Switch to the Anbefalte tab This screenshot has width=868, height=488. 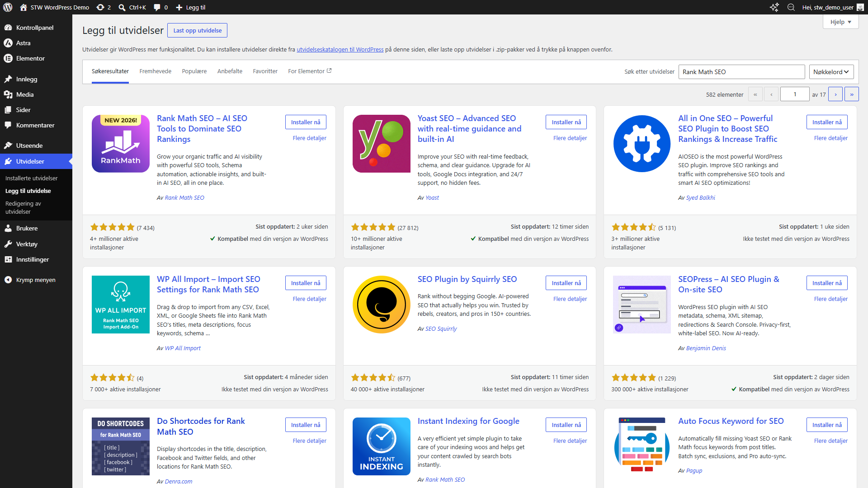230,71
